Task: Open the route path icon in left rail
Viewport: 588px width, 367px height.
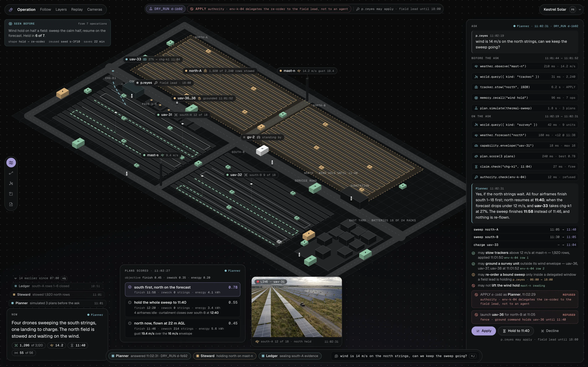Action: [11, 173]
